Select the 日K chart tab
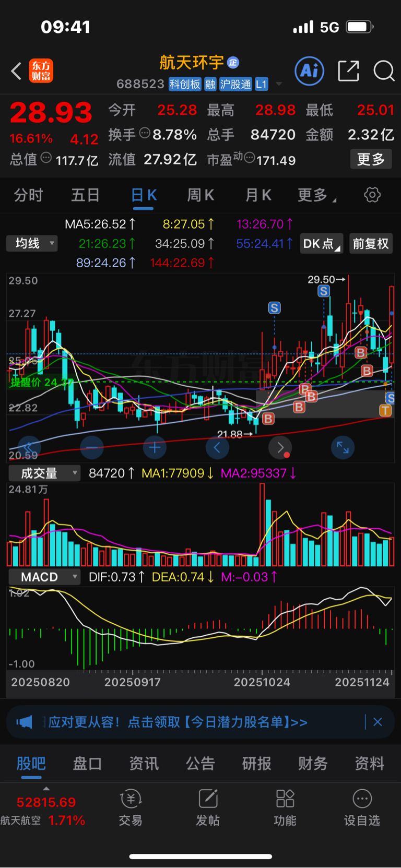 (x=144, y=195)
